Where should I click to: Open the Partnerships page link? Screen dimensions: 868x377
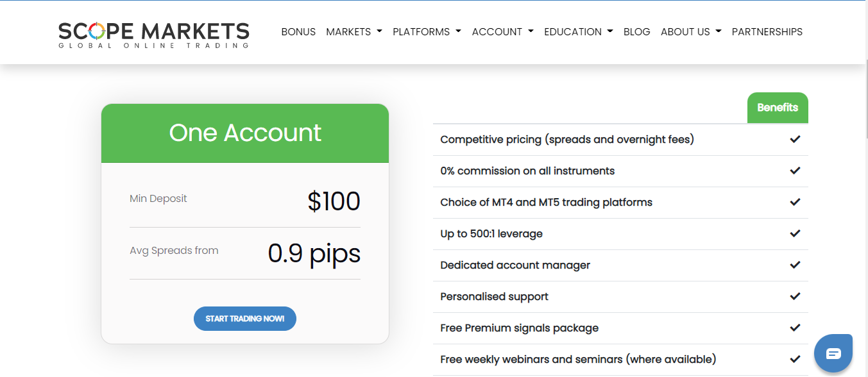tap(767, 31)
